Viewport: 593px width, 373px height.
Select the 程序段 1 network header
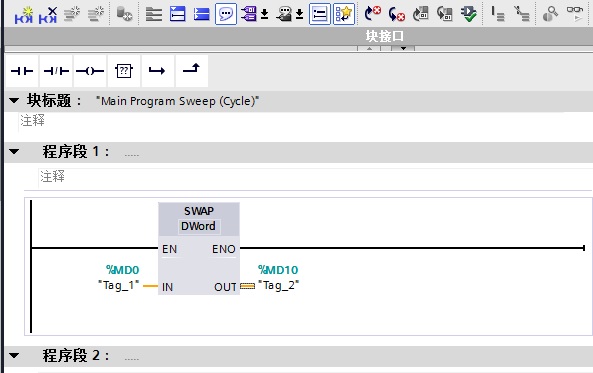(x=299, y=152)
